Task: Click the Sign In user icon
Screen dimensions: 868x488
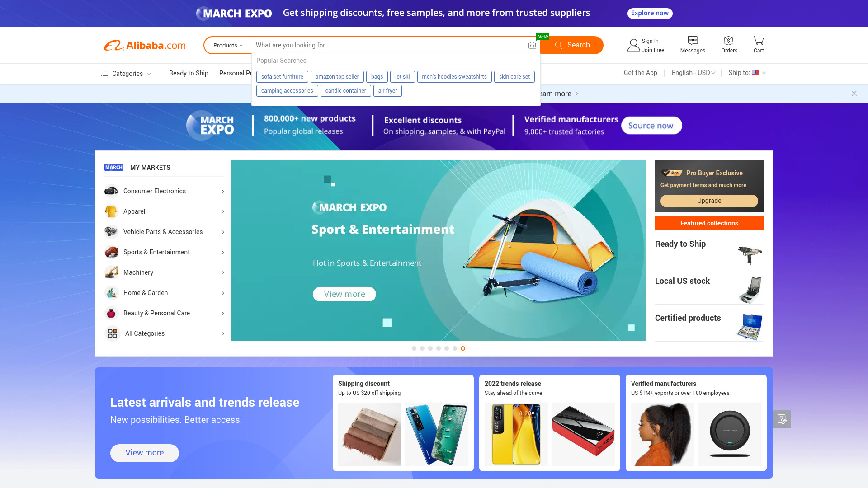Action: tap(633, 45)
